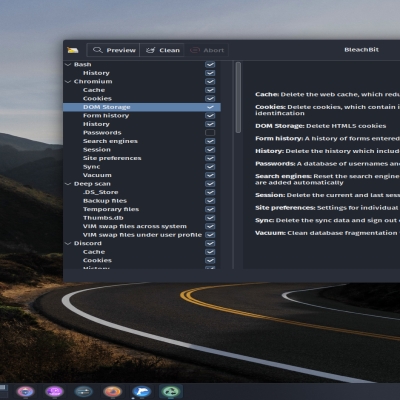Uncheck Chromium Form history checkbox

tap(210, 116)
